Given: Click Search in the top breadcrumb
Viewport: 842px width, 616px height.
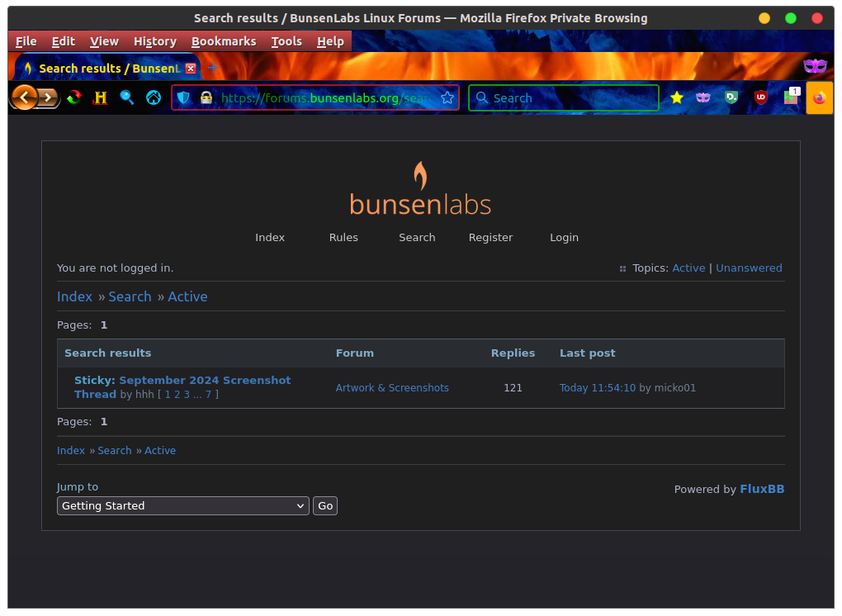Looking at the screenshot, I should (130, 297).
